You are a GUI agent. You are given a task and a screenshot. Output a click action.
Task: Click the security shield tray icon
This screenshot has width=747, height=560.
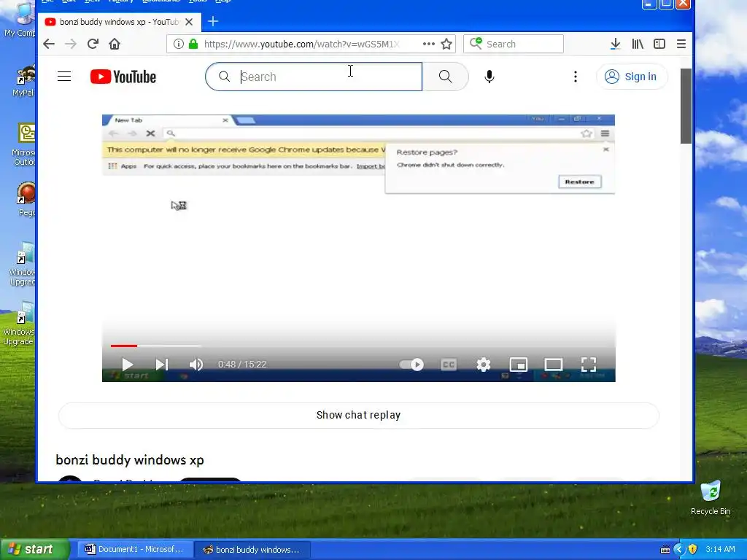pos(692,550)
